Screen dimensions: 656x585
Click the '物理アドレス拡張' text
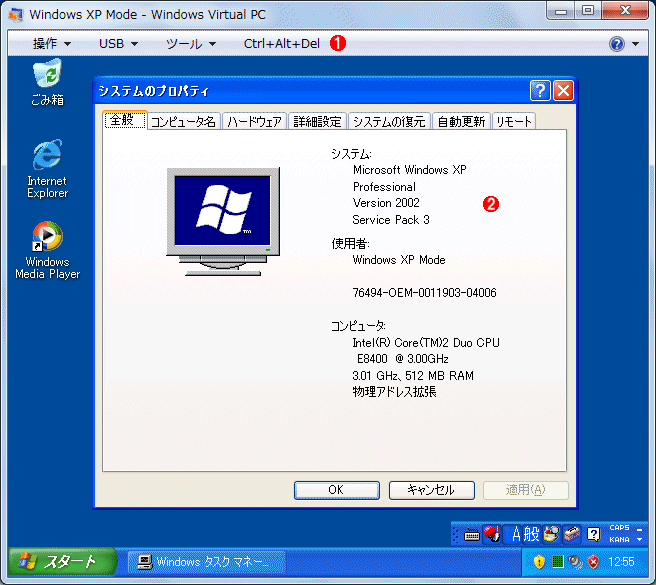tap(394, 392)
